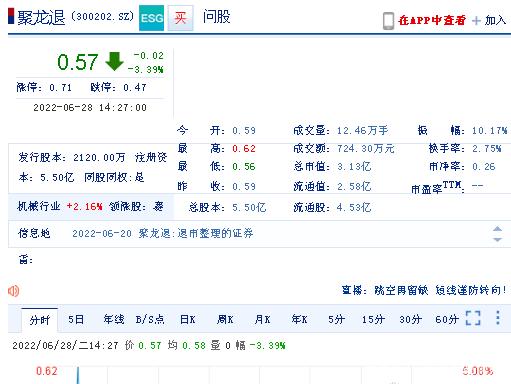Click the chart axis label 5.08%
This screenshot has width=511, height=384.
point(478,371)
